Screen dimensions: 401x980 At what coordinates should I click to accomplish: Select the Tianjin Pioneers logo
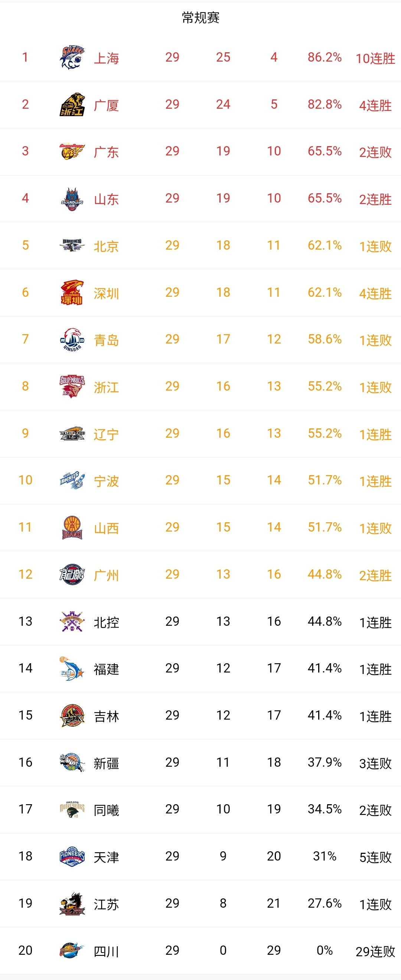point(72,856)
